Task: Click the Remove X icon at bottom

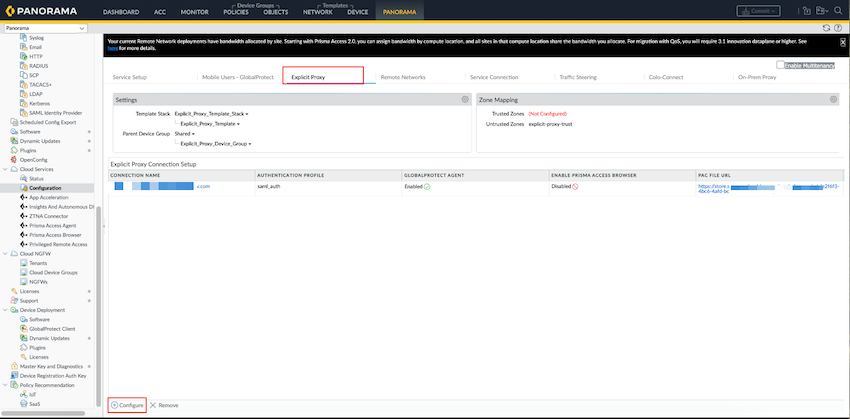Action: click(153, 405)
